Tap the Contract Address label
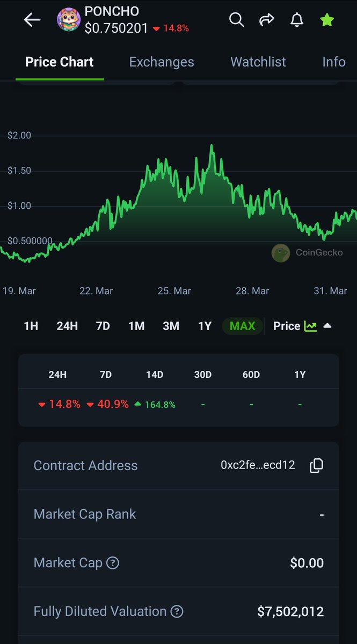357x644 pixels. (85, 465)
